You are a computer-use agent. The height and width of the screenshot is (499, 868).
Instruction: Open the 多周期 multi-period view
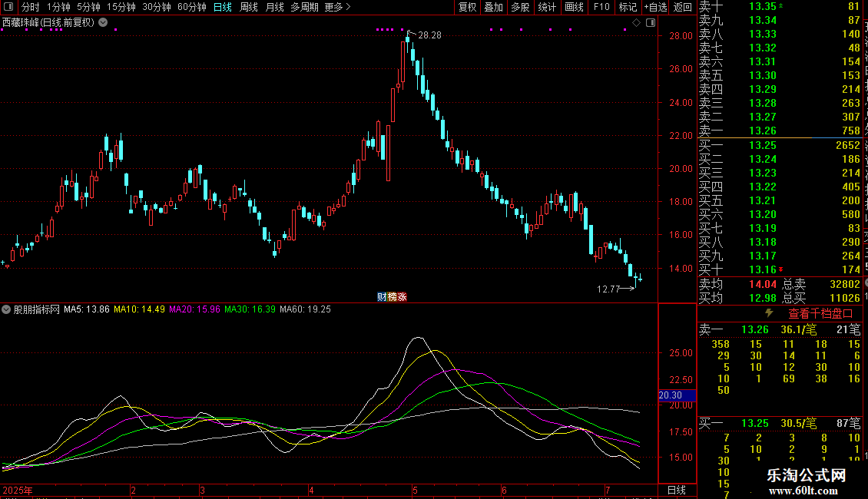(x=304, y=7)
